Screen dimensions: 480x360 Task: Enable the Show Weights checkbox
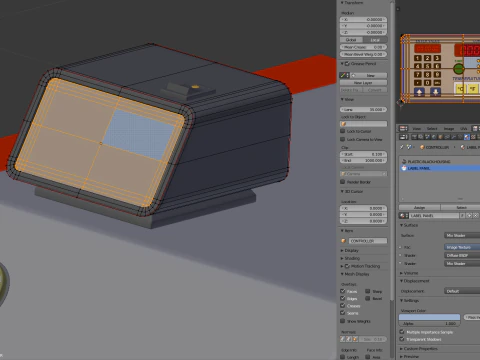click(343, 321)
